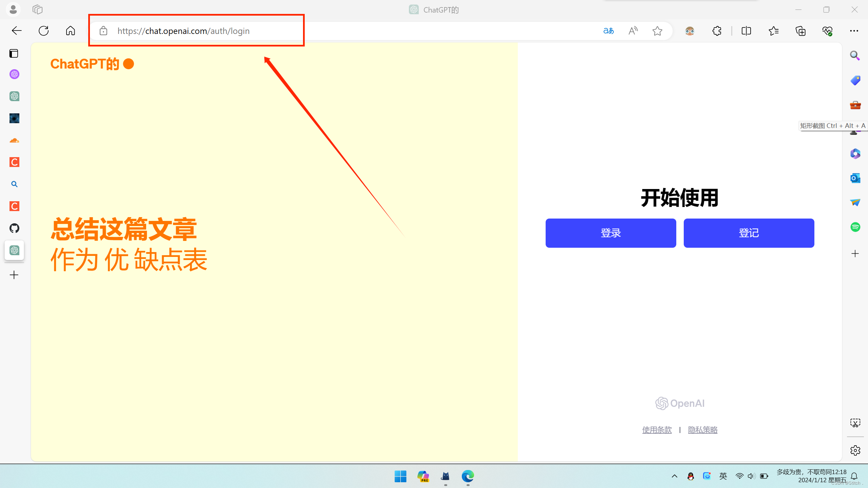Click the 隐私策略 privacy policy link
Viewport: 868px width, 488px height.
pyautogui.click(x=703, y=430)
